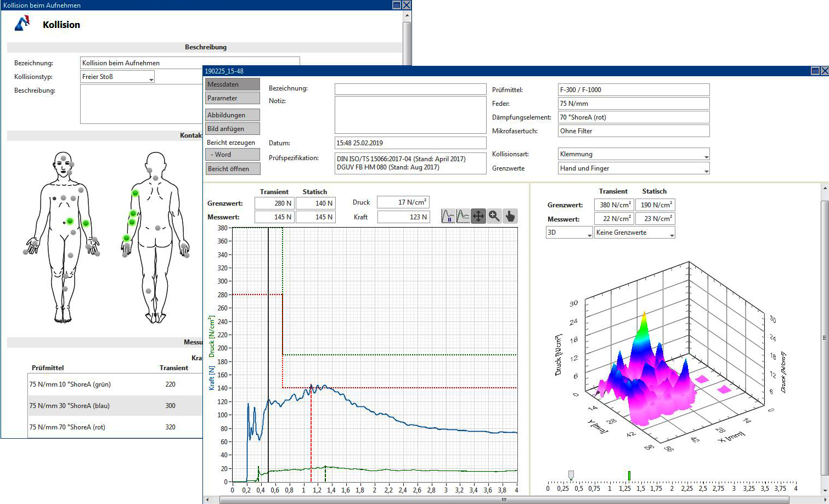Click the green time slider marker
The height and width of the screenshot is (504, 829).
coord(629,475)
